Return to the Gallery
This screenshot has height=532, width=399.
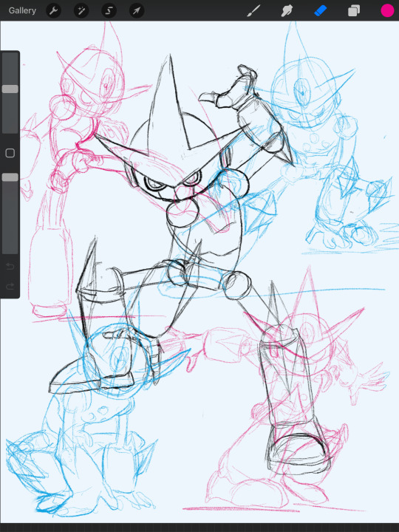tap(22, 10)
